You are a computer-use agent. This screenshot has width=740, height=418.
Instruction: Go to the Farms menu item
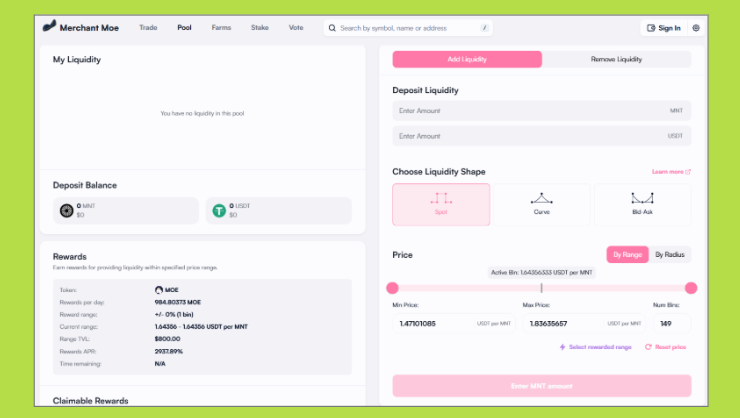coord(221,28)
